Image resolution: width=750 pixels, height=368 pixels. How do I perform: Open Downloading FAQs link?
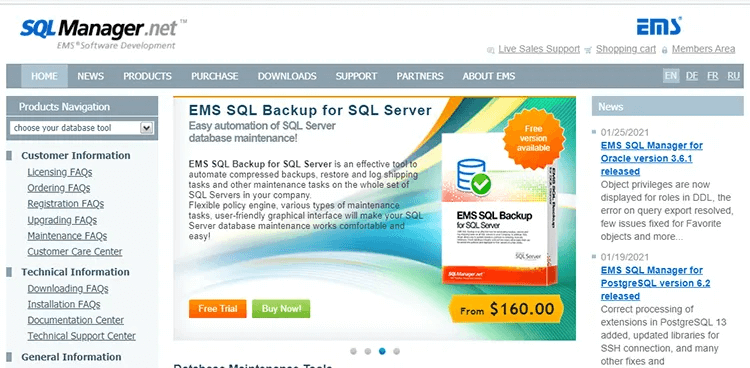pos(68,289)
